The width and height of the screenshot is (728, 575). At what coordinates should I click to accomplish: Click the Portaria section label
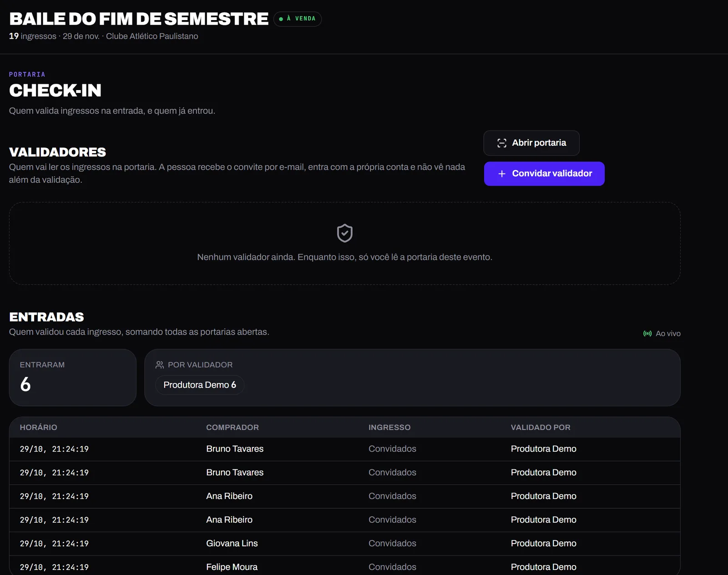(x=27, y=74)
